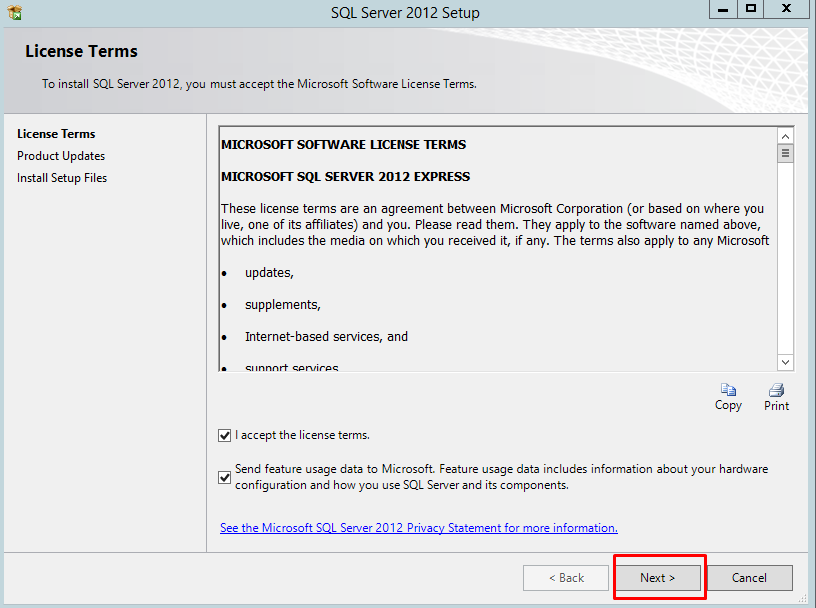The height and width of the screenshot is (608, 816).
Task: Click the Back button
Action: (x=566, y=578)
